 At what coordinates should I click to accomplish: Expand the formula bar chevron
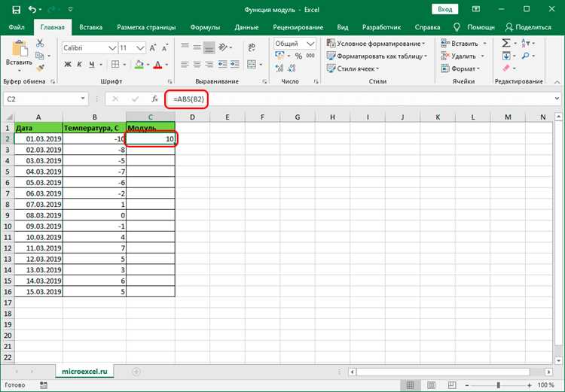(x=557, y=99)
